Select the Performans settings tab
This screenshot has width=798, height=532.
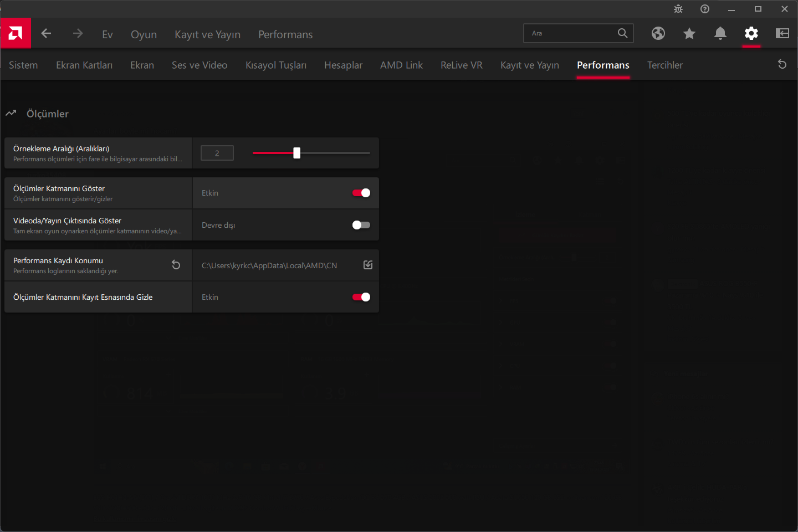603,65
